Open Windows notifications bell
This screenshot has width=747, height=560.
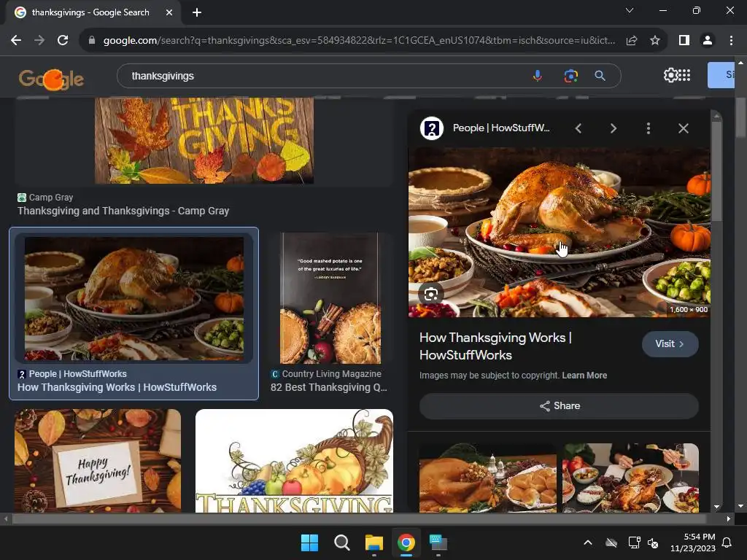pos(727,542)
